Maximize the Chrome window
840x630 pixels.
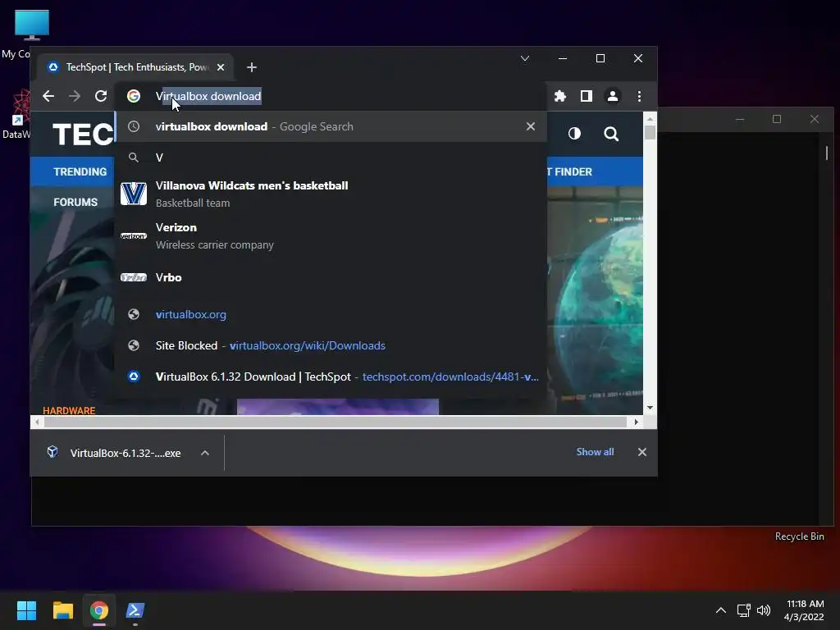pyautogui.click(x=600, y=58)
